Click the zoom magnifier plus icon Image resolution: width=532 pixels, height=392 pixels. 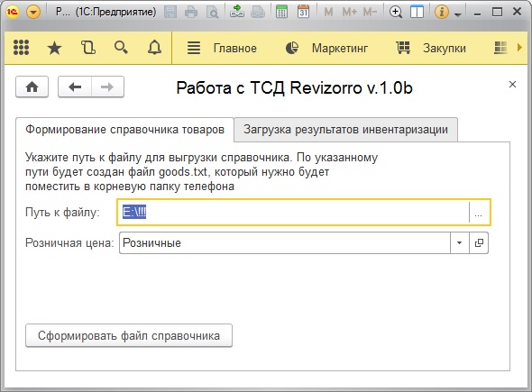click(x=396, y=13)
